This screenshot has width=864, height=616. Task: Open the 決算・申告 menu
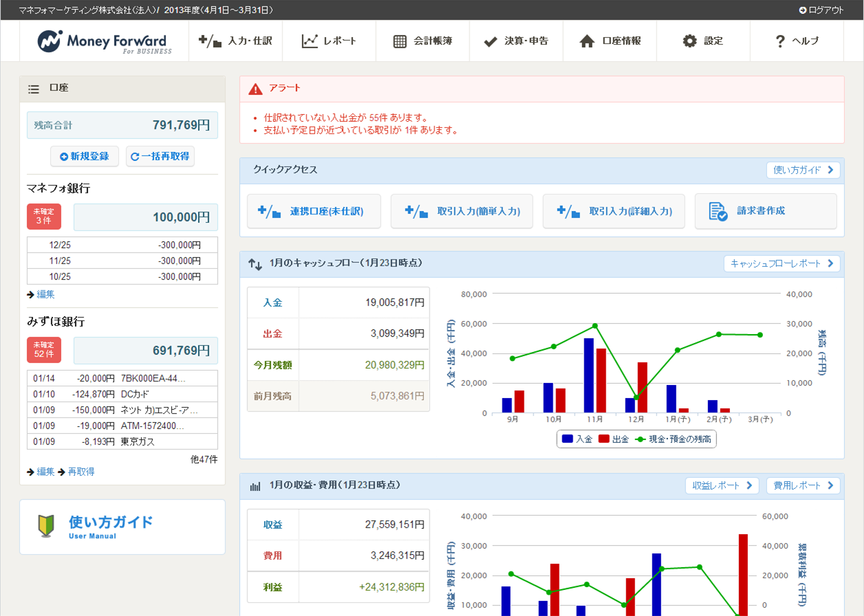(x=516, y=41)
